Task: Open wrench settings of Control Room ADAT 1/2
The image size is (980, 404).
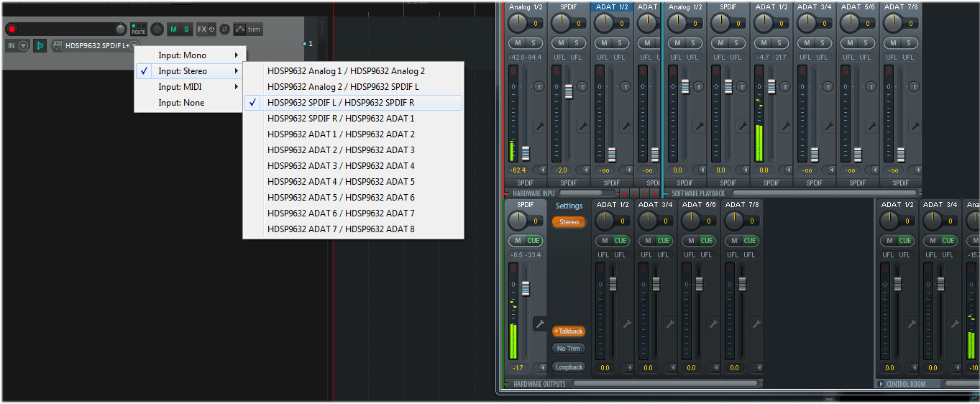Action: coord(912,324)
